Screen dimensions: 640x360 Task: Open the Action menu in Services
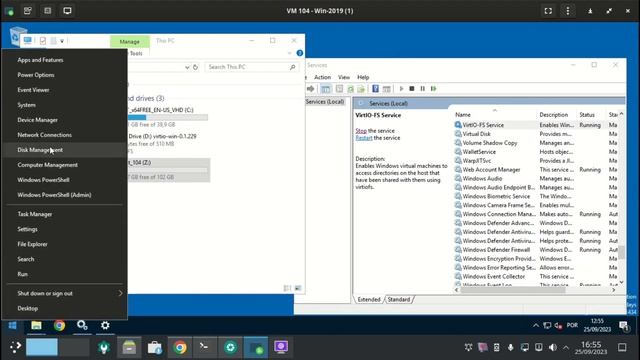(322, 77)
